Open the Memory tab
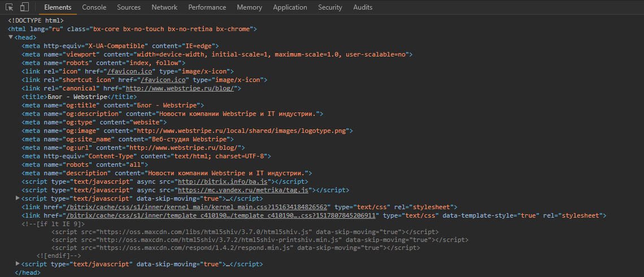Screen dimensions: 644x277 249,7
